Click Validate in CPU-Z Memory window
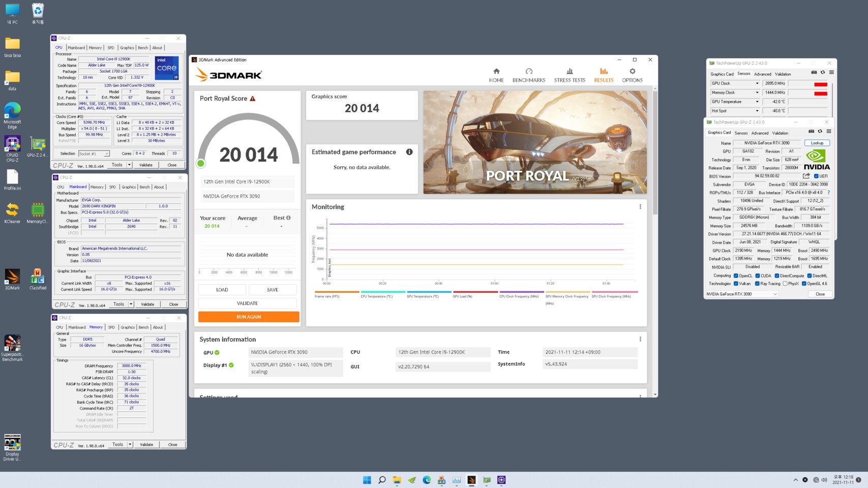868x488 pixels. [146, 444]
